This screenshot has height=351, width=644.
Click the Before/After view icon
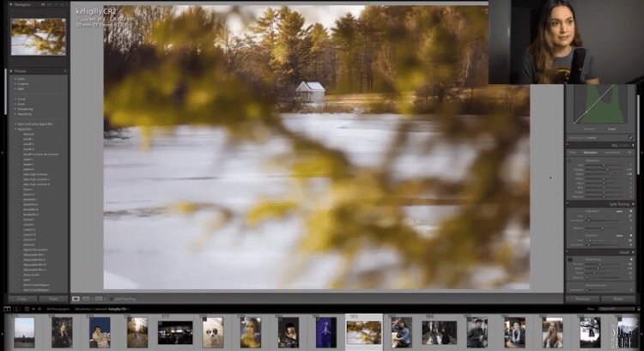tap(87, 298)
